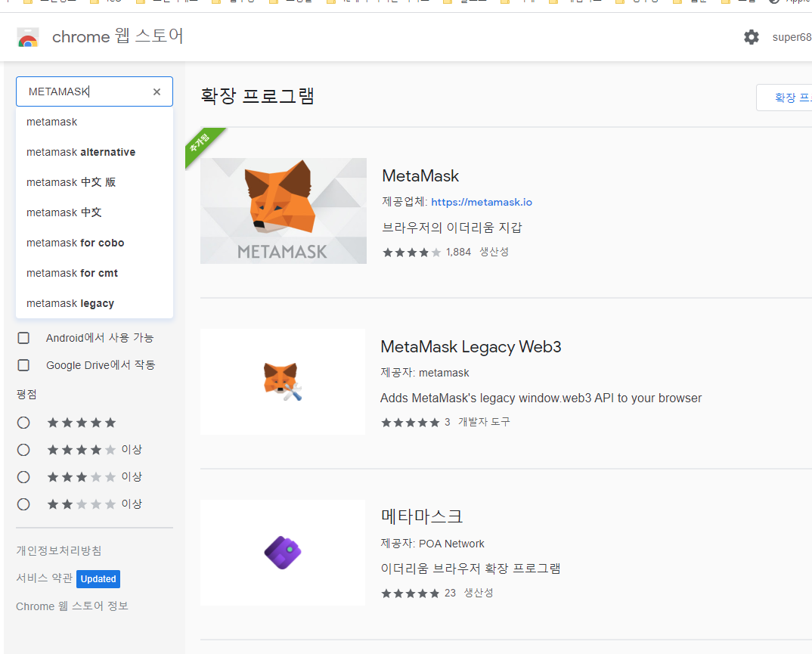Open Chrome 웹 스토어 정보 link
Screen dimensions: 812x654
[72, 606]
